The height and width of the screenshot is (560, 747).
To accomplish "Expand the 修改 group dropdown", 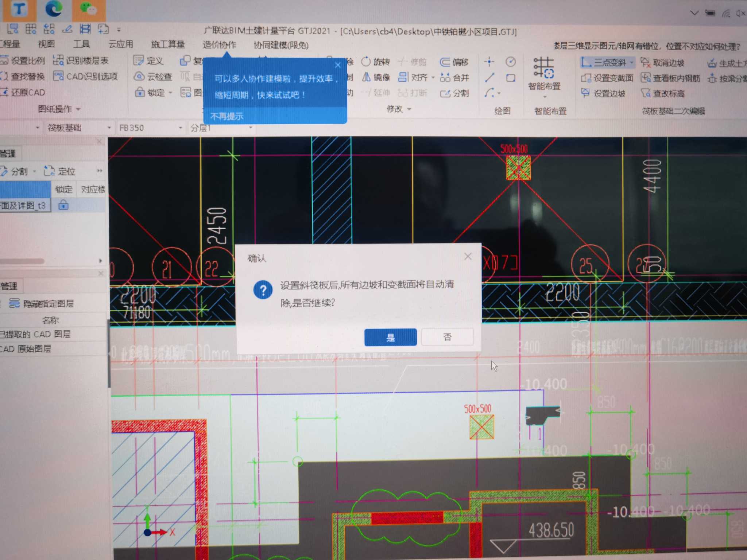I will tap(409, 109).
